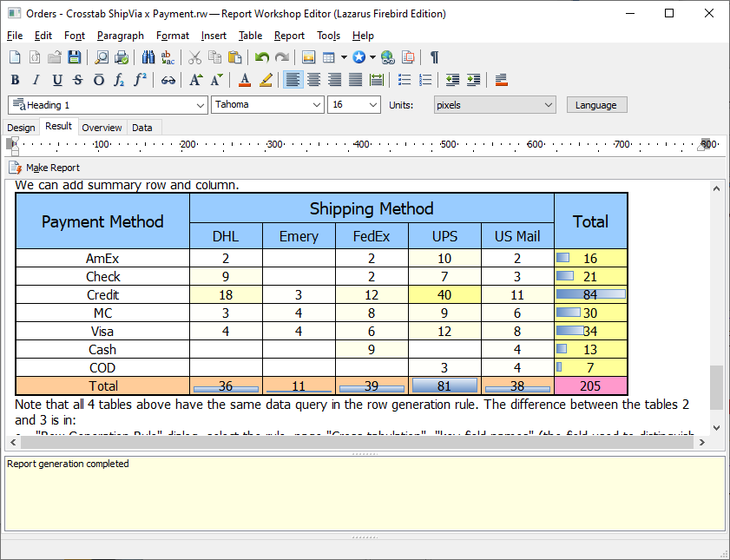Image resolution: width=730 pixels, height=560 pixels.
Task: Click the Save document icon
Action: (74, 57)
